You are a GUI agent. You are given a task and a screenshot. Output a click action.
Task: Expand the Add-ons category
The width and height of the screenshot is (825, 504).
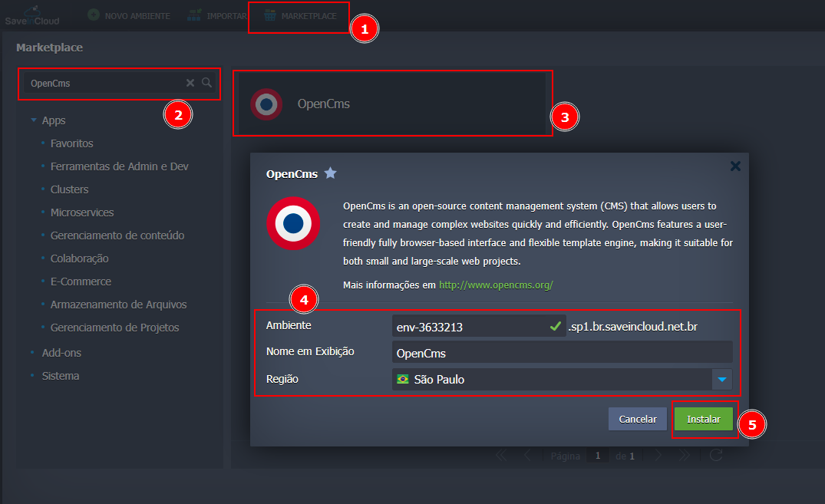[x=61, y=353]
